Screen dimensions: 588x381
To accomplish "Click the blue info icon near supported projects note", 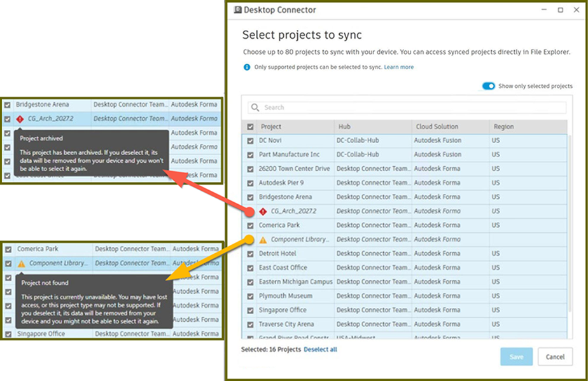I will [x=247, y=67].
